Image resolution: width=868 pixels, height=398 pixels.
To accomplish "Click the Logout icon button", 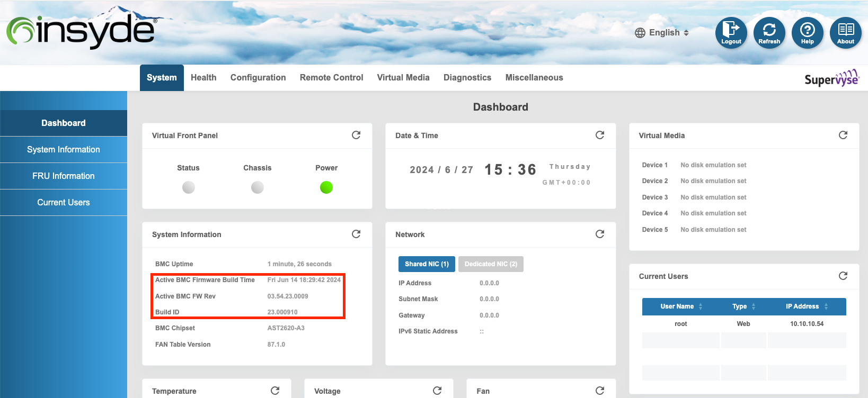I will pyautogui.click(x=731, y=33).
